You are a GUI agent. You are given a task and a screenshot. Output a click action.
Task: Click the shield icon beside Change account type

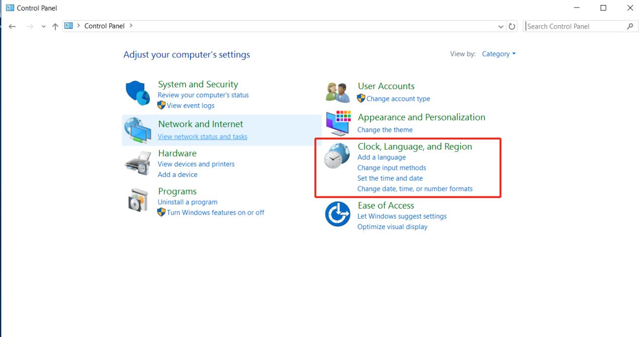[x=361, y=98]
